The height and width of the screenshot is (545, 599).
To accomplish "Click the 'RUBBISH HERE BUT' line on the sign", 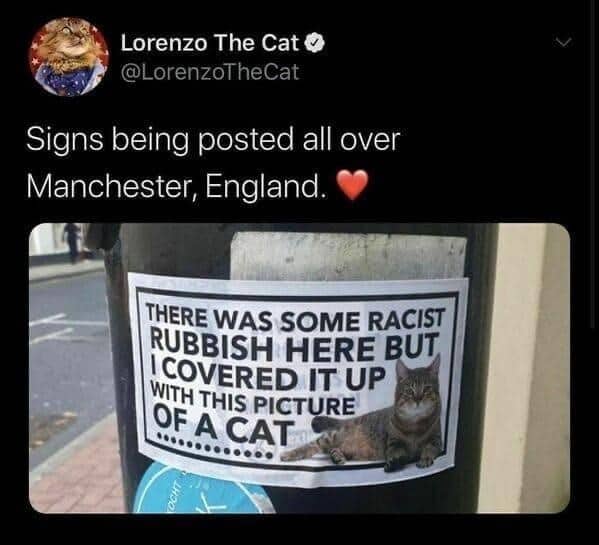I will tap(294, 347).
